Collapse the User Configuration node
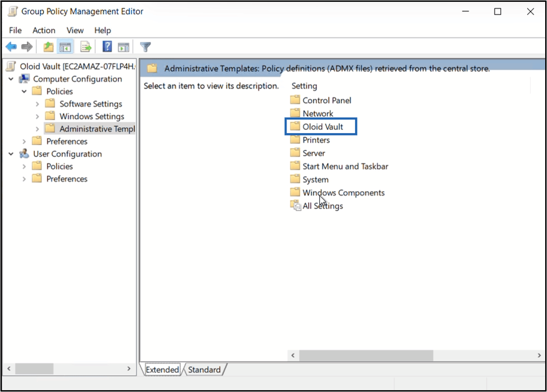547x392 pixels. [11, 153]
